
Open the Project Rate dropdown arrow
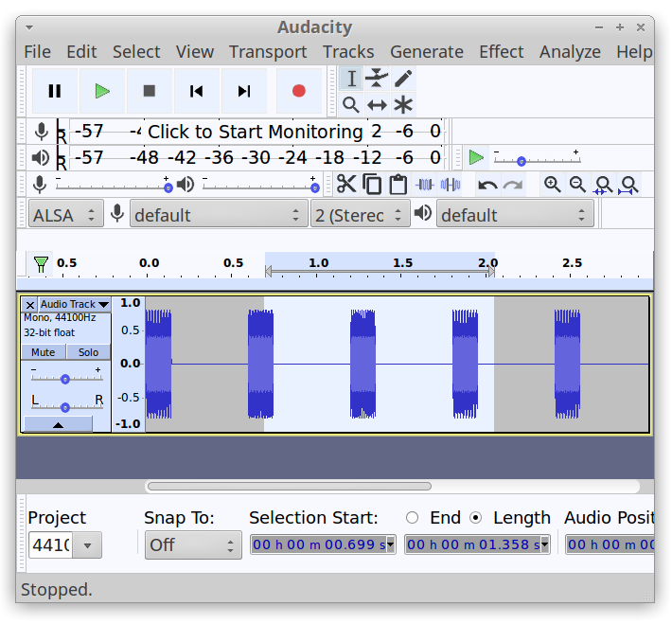(x=87, y=545)
